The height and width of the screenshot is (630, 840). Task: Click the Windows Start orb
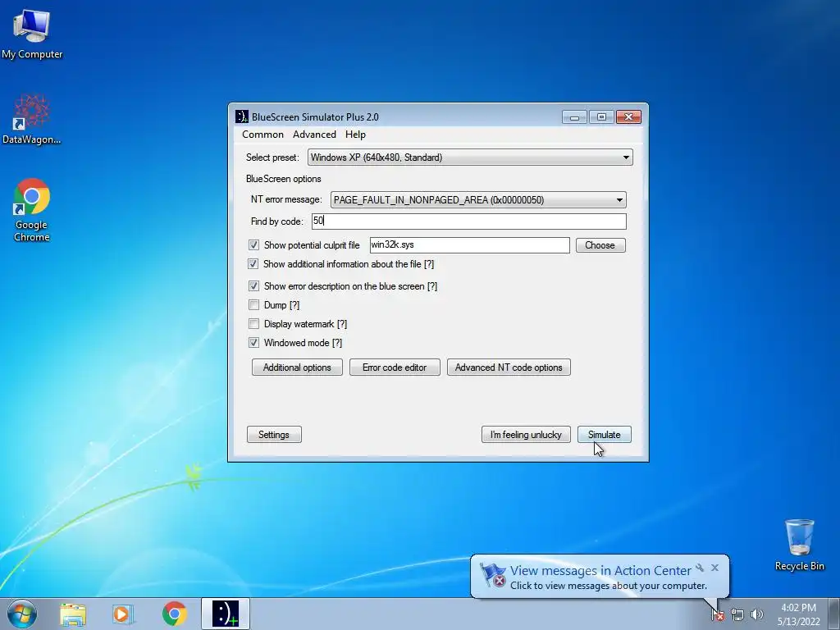(x=22, y=614)
